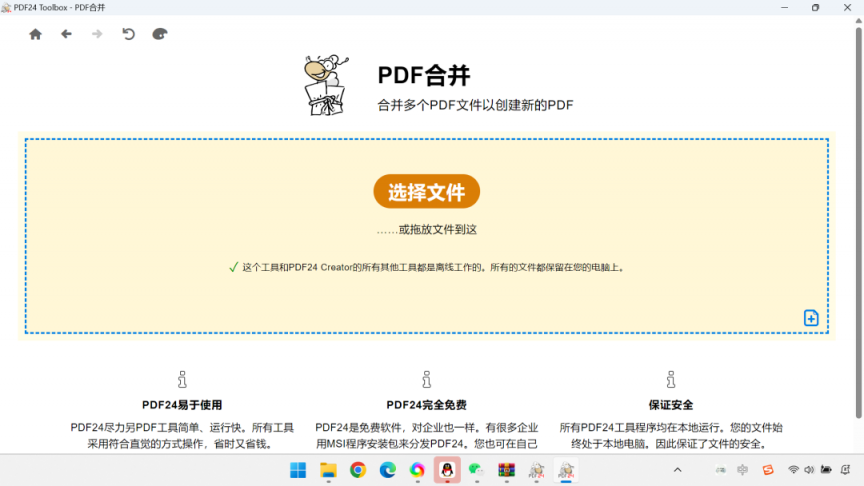864x486 pixels.
Task: Click the add file icon in the drop zone corner
Action: click(811, 318)
